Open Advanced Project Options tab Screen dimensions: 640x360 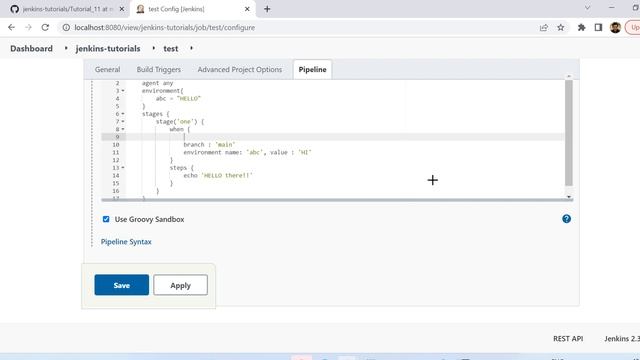point(240,69)
